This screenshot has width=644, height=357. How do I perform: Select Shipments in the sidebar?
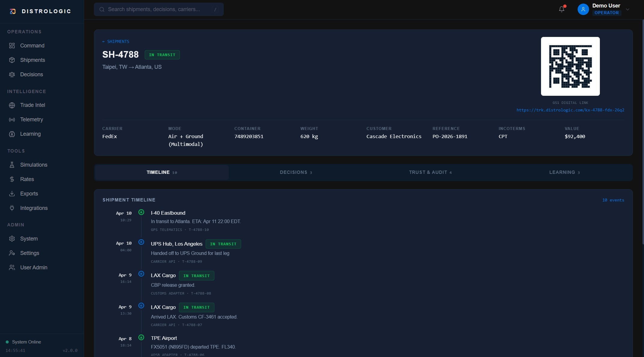pos(32,60)
